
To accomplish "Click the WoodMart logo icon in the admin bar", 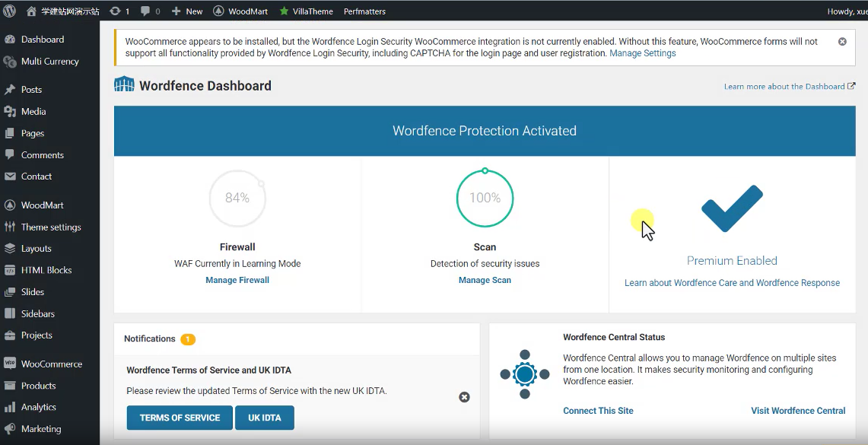I will [218, 11].
